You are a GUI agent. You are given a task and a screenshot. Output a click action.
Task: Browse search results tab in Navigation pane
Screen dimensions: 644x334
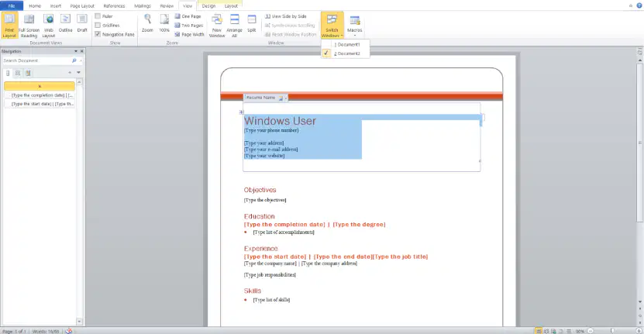[28, 73]
